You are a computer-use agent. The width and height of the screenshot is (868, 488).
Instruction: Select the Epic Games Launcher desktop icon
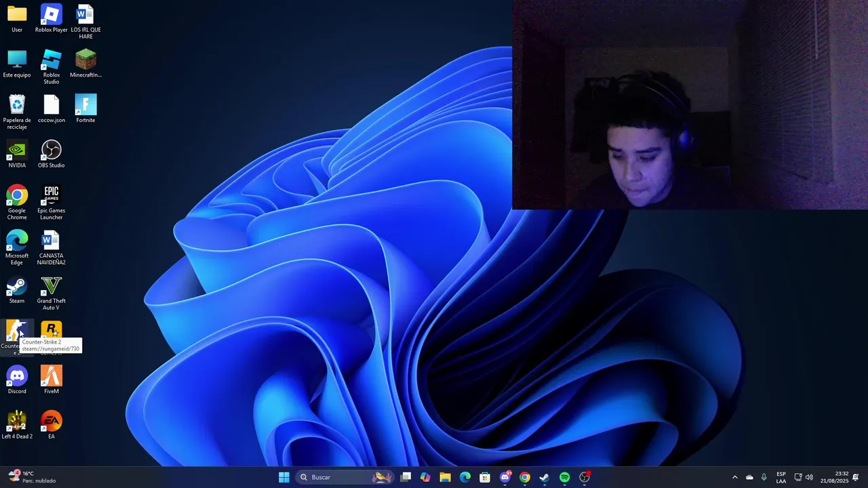52,203
